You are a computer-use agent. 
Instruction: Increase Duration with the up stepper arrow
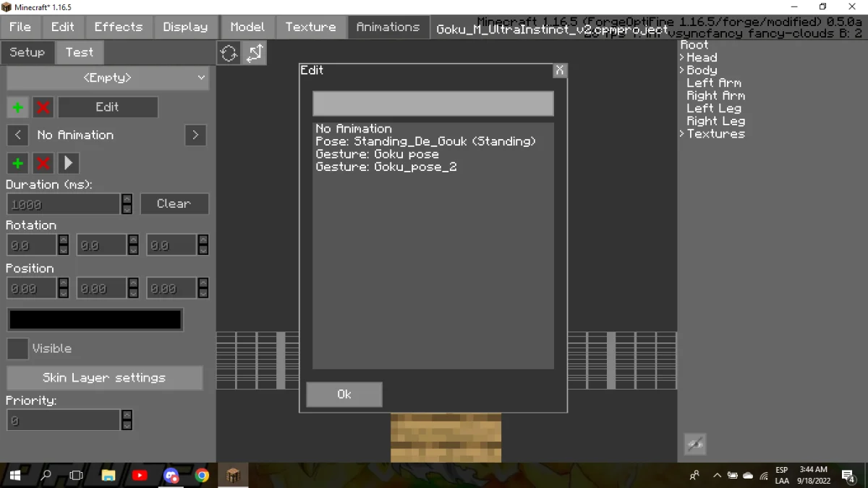(x=127, y=198)
